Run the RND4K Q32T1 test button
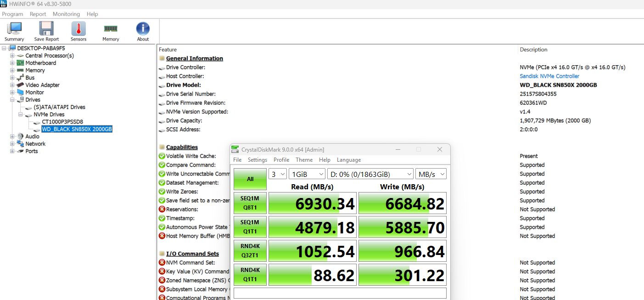The width and height of the screenshot is (644, 300). (x=250, y=251)
